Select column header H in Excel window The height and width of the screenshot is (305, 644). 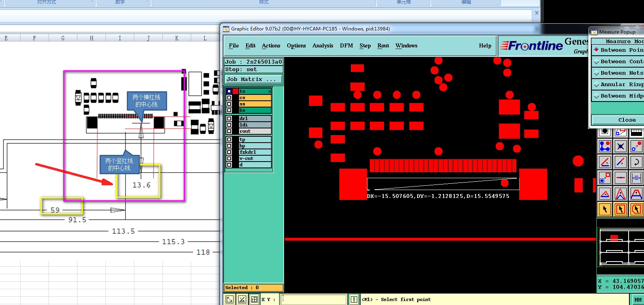(x=92, y=38)
